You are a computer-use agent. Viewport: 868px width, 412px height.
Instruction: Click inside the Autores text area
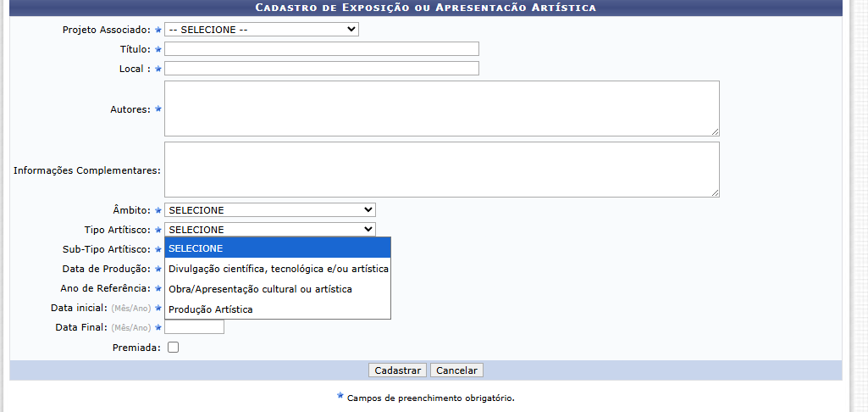(442, 109)
